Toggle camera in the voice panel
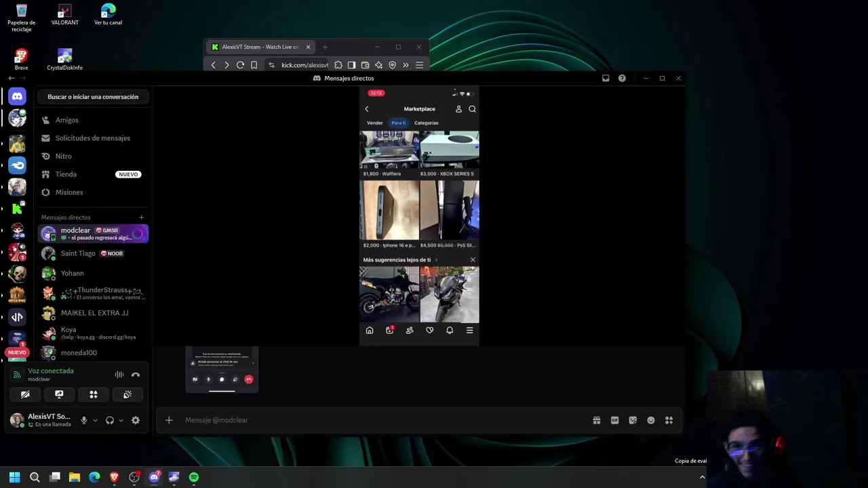Viewport: 868px width, 488px height. tap(25, 394)
